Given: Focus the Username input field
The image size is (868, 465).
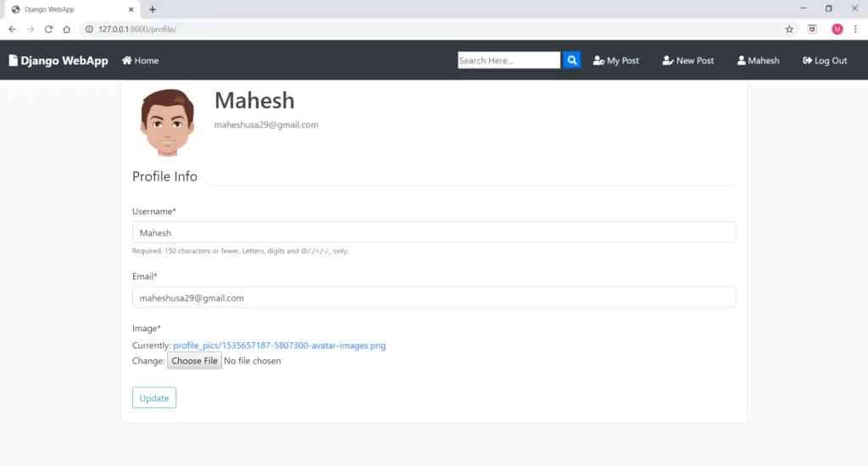Looking at the screenshot, I should coord(433,233).
